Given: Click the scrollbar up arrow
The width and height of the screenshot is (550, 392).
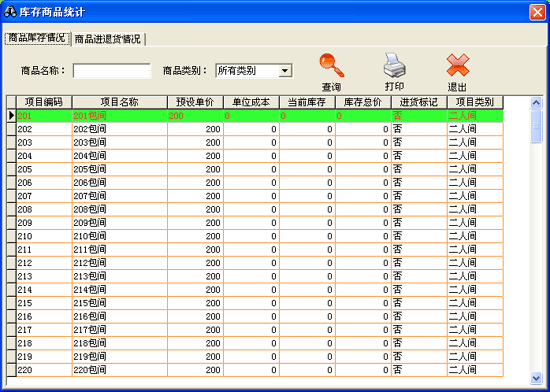Looking at the screenshot, I should (536, 103).
